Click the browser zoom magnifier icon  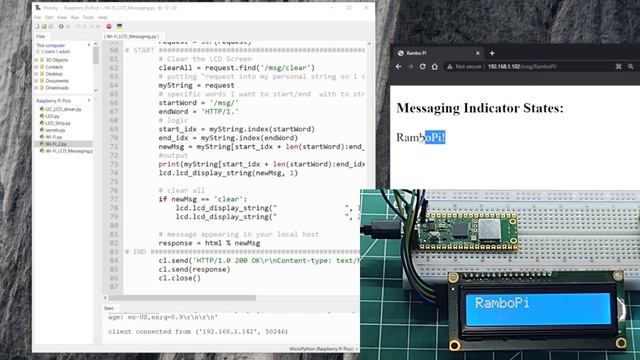pos(631,67)
